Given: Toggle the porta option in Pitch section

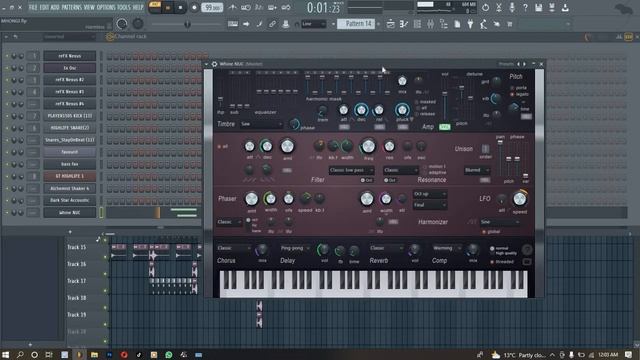Looking at the screenshot, I should point(519,87).
